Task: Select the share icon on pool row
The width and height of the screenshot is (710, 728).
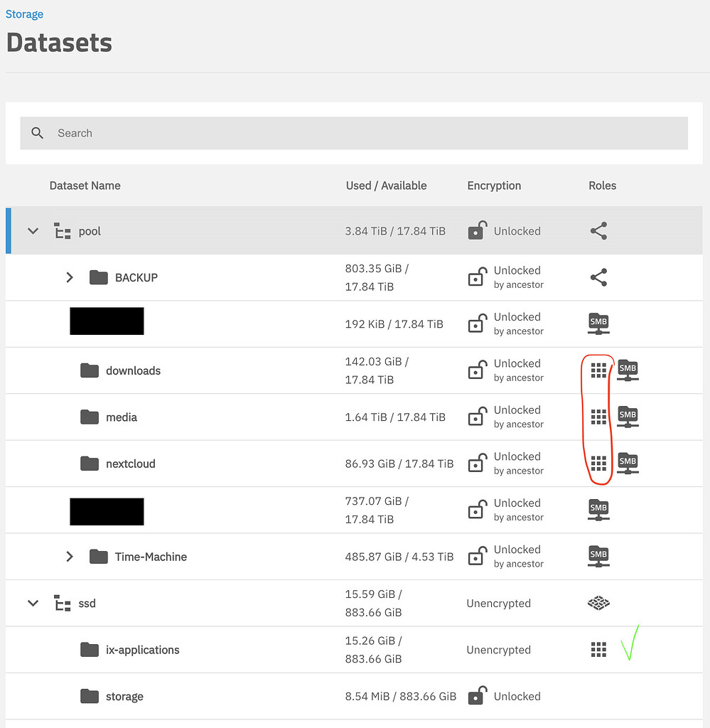Action: click(x=598, y=230)
